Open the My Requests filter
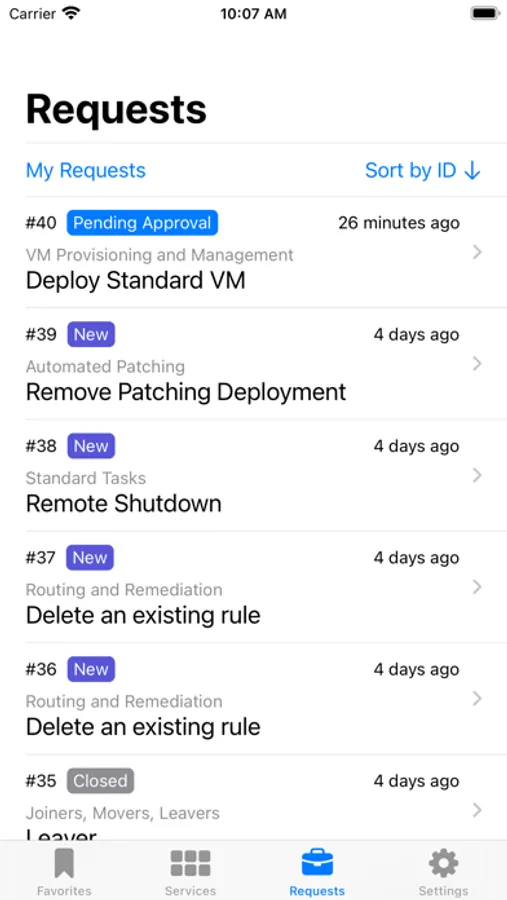This screenshot has width=507, height=900. pyautogui.click(x=86, y=170)
